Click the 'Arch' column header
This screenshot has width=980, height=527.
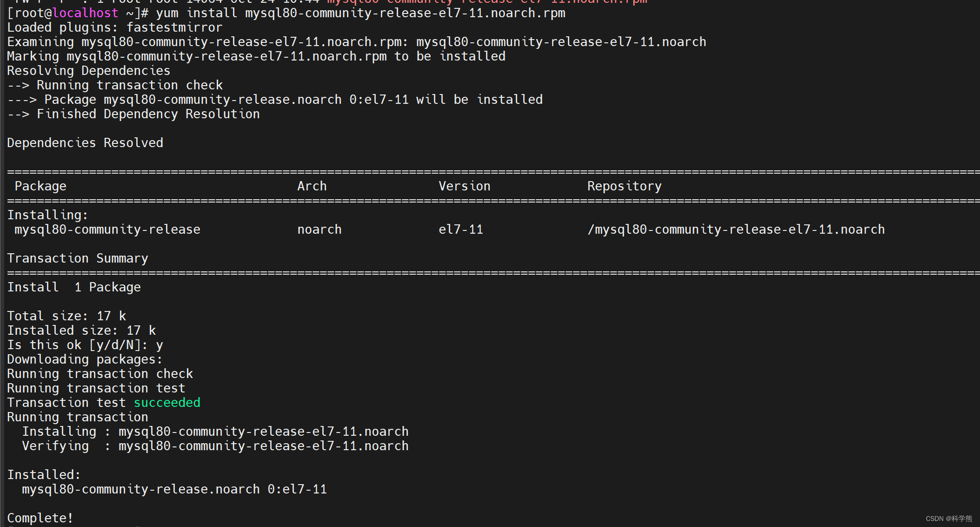point(312,186)
